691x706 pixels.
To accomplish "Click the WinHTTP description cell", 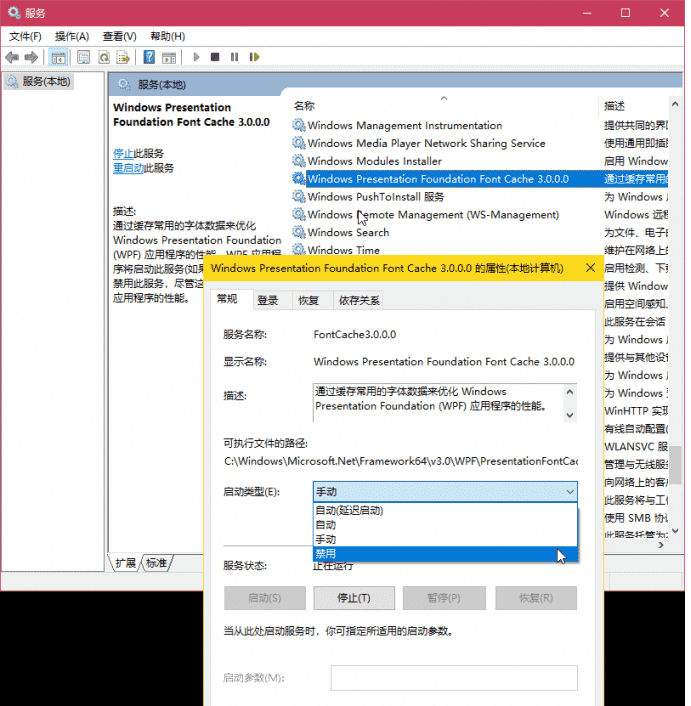I will (x=636, y=411).
